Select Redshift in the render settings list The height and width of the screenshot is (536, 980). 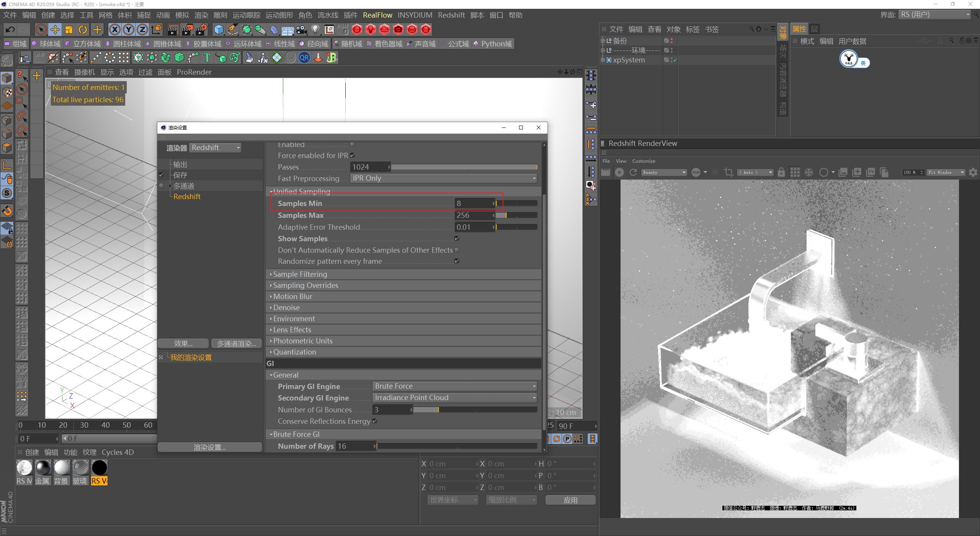point(187,196)
